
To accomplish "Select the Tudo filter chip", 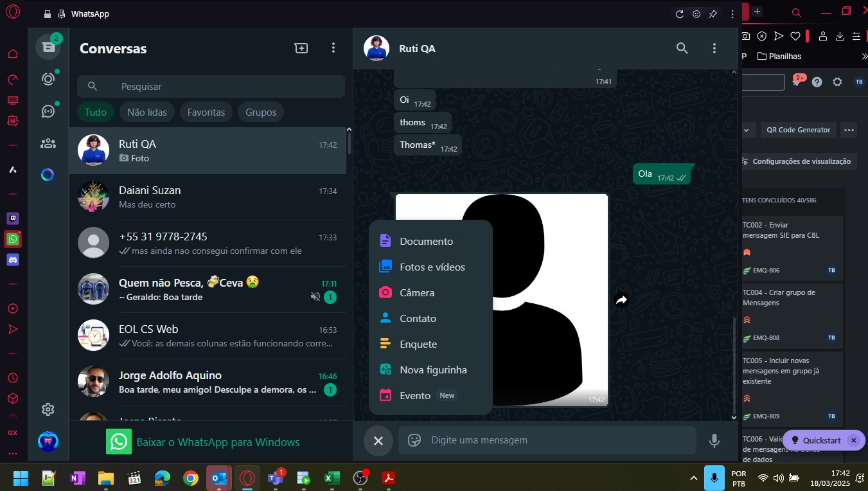I will click(96, 112).
